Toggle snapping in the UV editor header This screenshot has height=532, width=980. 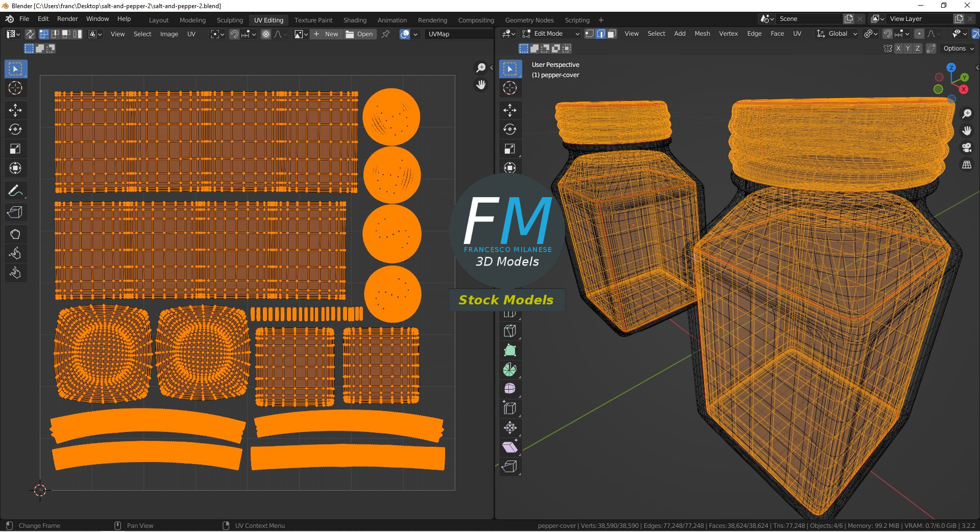[234, 34]
